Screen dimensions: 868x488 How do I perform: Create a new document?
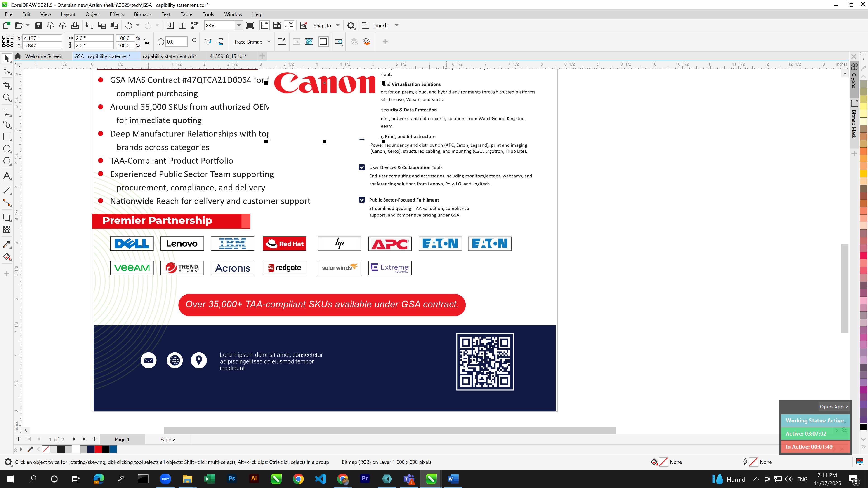pyautogui.click(x=7, y=26)
